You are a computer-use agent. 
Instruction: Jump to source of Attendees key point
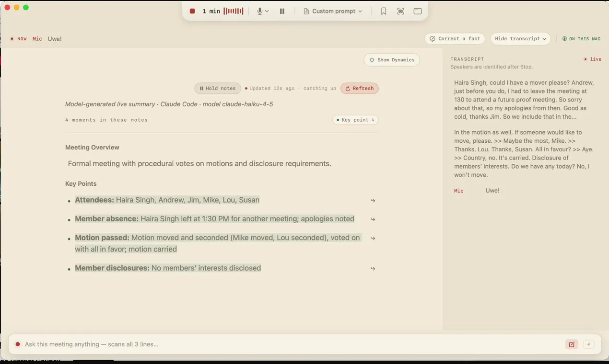(373, 201)
